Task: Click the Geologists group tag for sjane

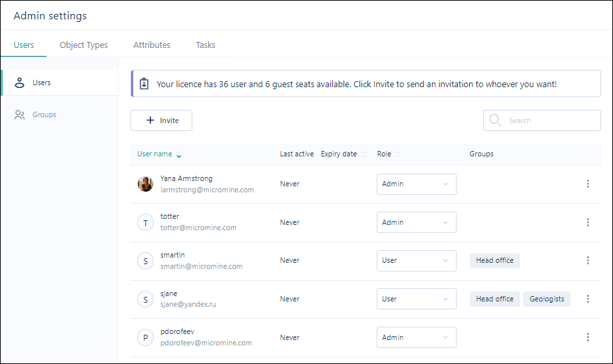Action: 546,299
